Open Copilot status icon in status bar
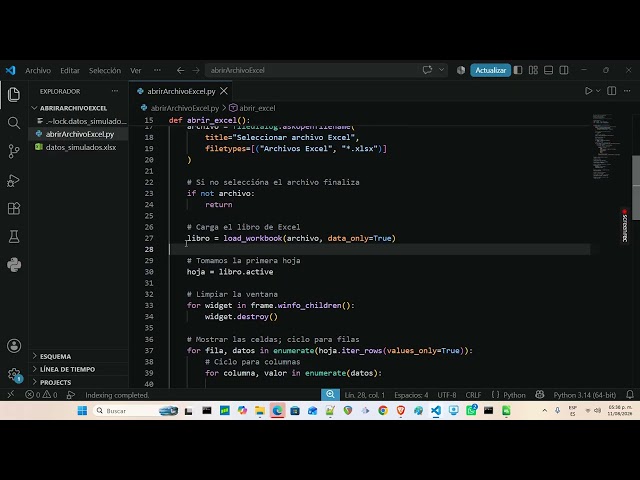The width and height of the screenshot is (640, 480). (540, 395)
